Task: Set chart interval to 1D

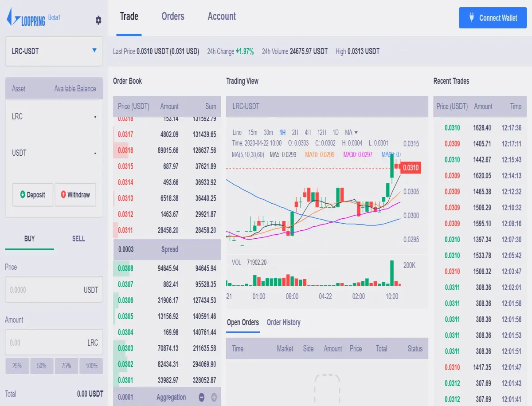Action: (336, 132)
